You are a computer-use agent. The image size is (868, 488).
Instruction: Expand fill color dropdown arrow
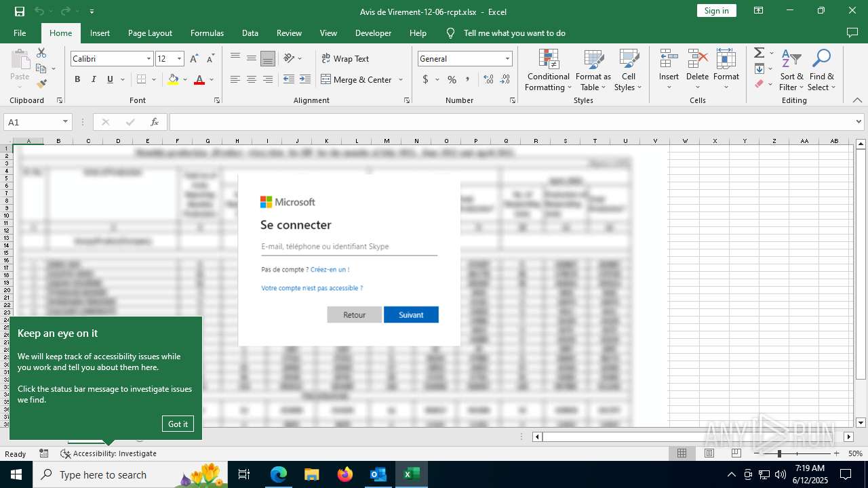point(185,79)
